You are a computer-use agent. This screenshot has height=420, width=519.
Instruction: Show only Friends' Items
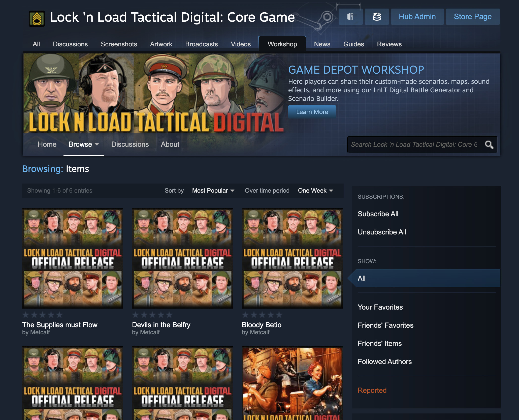(380, 343)
